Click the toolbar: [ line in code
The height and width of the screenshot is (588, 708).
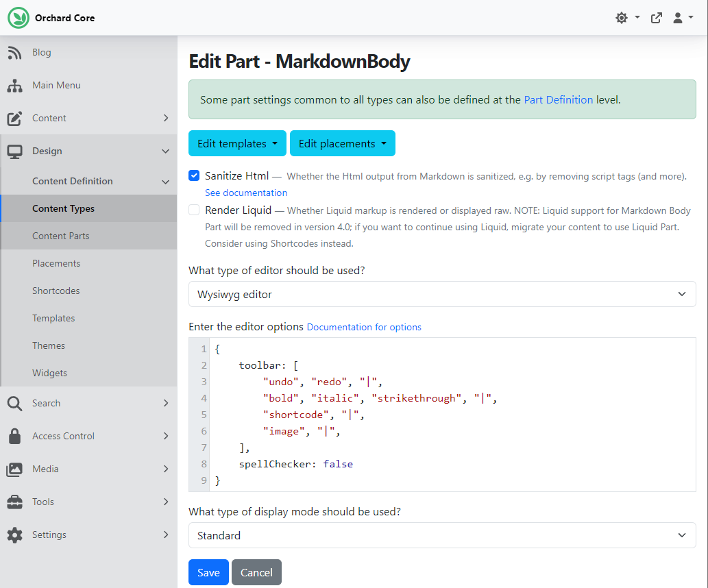point(268,365)
